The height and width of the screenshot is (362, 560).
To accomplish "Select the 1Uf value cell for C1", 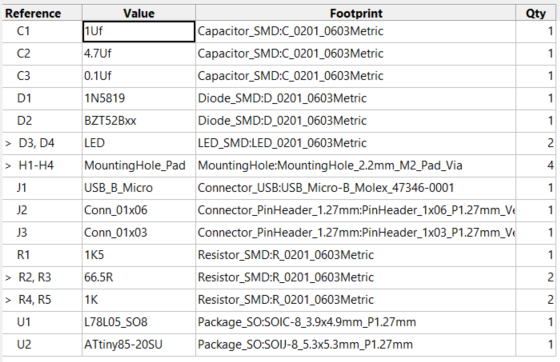I will pos(139,31).
